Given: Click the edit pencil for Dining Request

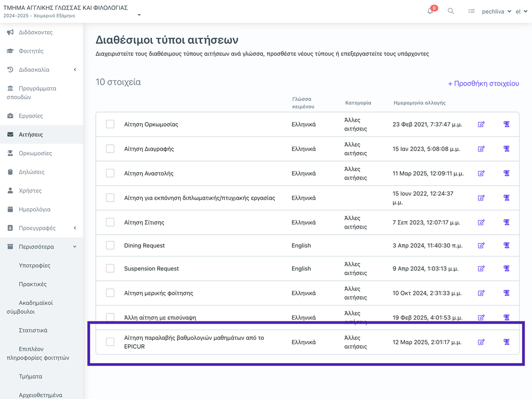Looking at the screenshot, I should 481,245.
